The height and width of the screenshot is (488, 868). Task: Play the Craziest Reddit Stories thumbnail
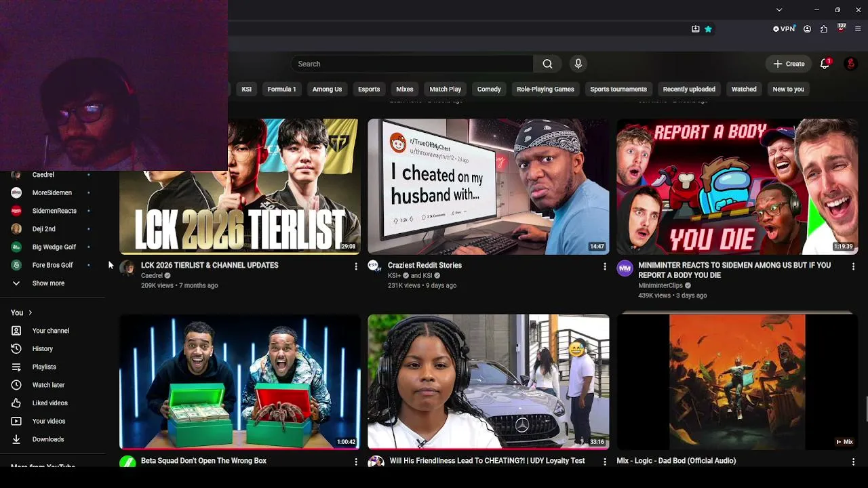click(488, 186)
